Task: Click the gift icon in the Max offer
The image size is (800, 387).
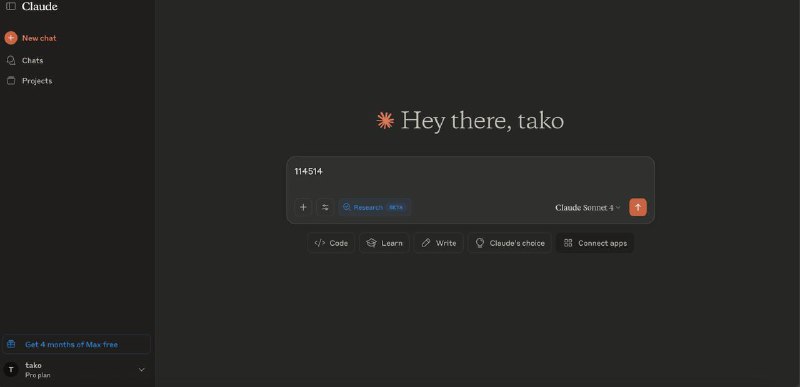Action: coord(11,344)
